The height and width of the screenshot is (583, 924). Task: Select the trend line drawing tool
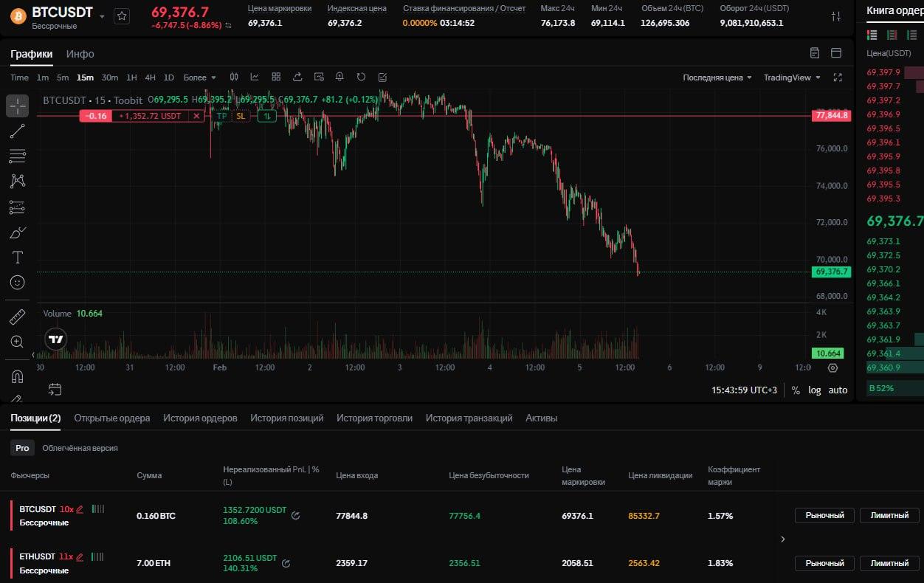(18, 132)
